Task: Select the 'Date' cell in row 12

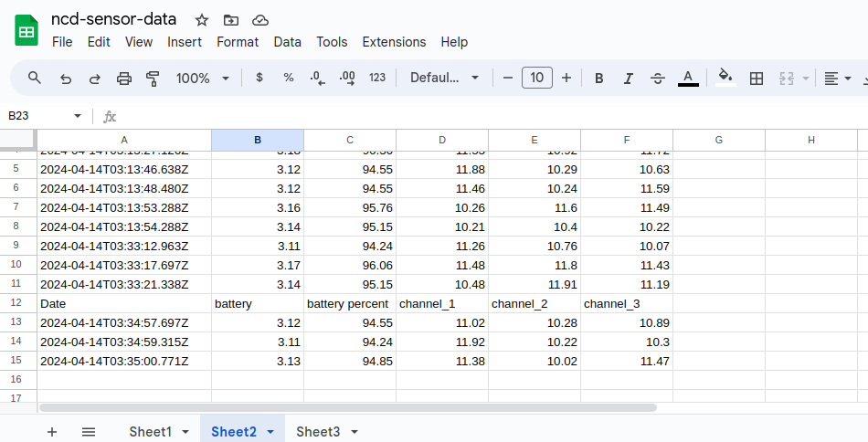Action: click(x=124, y=304)
